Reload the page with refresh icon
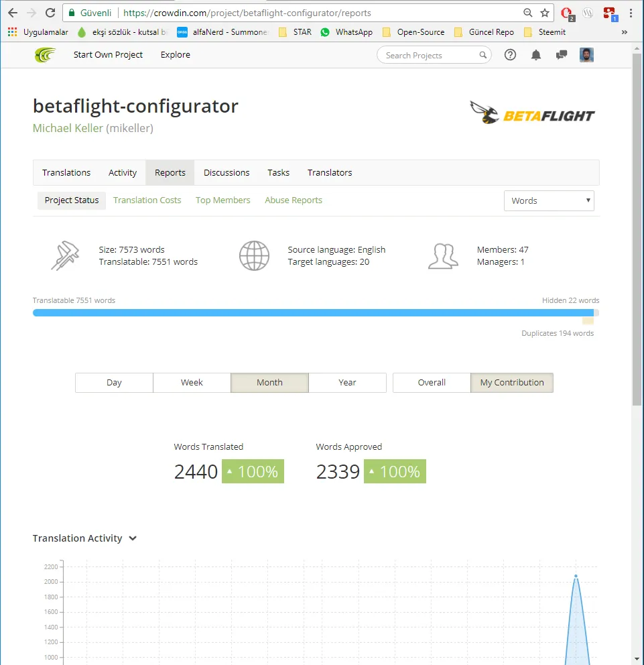 tap(50, 13)
